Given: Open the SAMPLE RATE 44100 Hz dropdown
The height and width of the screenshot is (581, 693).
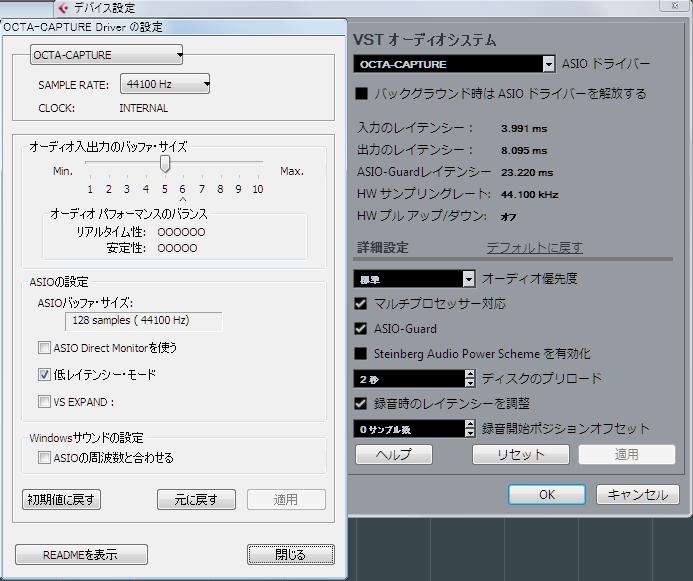Looking at the screenshot, I should click(x=165, y=84).
